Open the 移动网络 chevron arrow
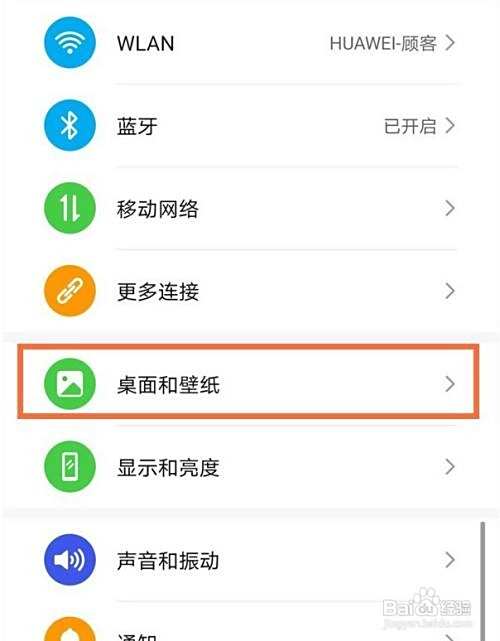 [x=450, y=208]
